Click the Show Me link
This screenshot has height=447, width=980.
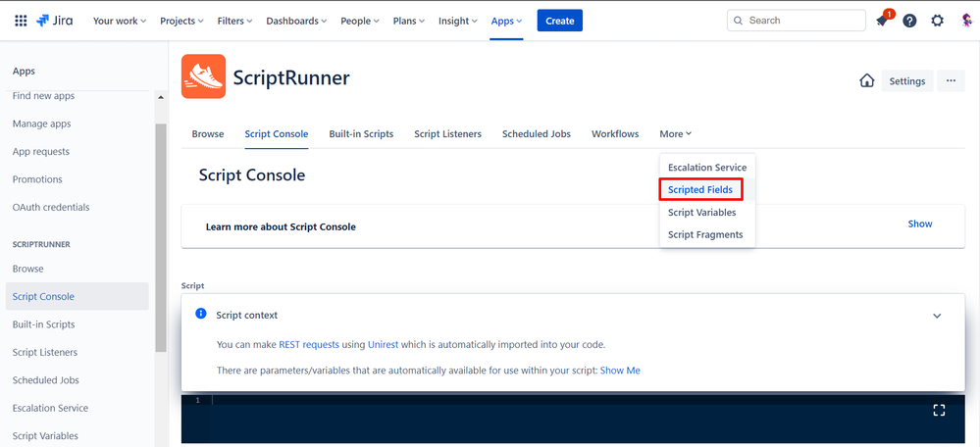620,371
